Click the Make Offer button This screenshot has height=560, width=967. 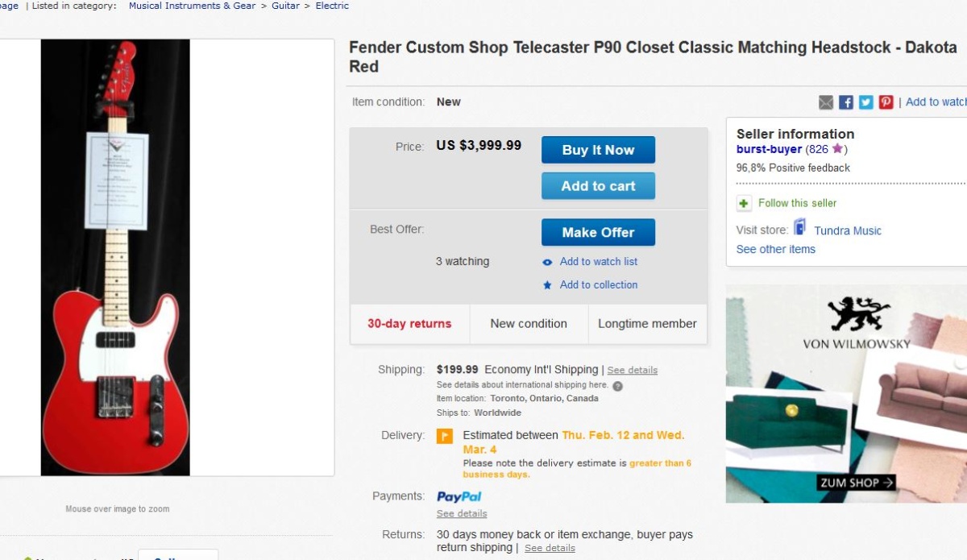click(598, 232)
